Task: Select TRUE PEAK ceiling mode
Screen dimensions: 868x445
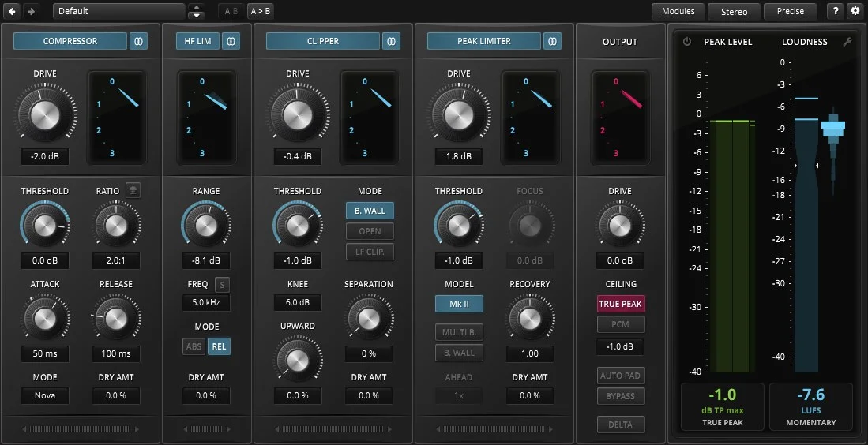Action: (621, 304)
